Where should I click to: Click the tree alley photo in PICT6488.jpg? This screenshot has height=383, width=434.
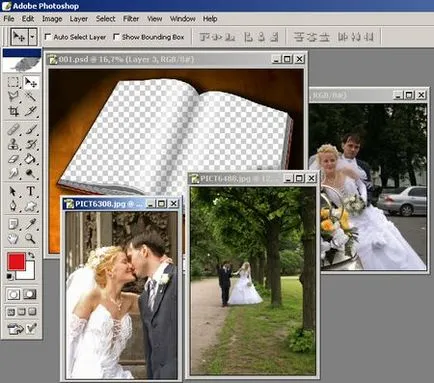point(253,280)
